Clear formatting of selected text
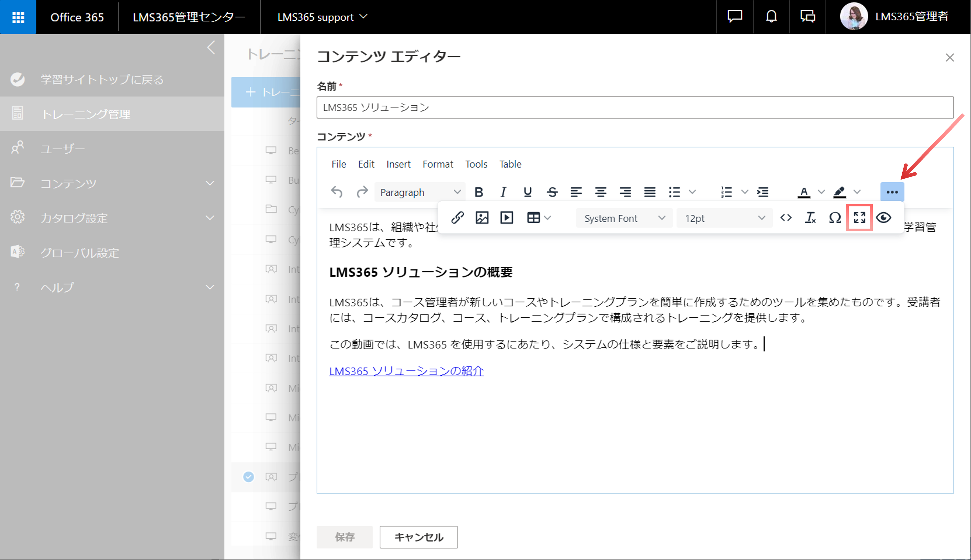 pos(810,218)
